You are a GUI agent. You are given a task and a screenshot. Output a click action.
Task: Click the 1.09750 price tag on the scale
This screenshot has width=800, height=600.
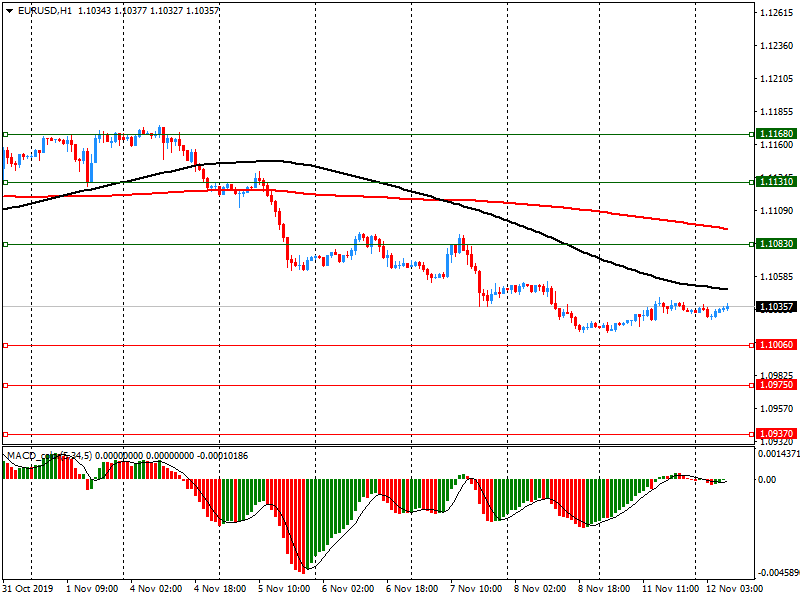tap(776, 385)
